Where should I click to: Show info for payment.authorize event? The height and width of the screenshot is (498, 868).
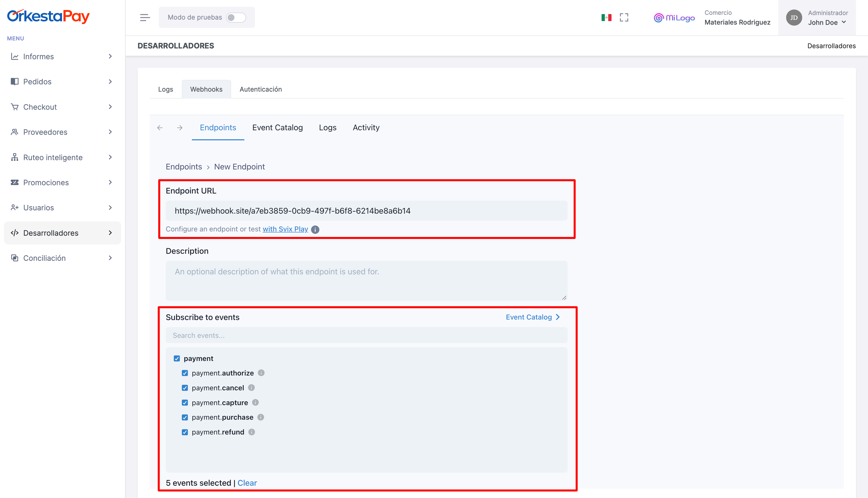tap(261, 373)
